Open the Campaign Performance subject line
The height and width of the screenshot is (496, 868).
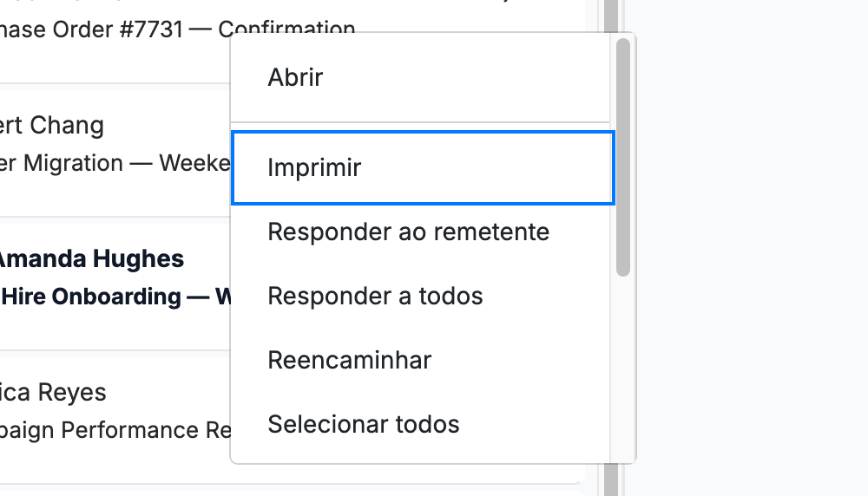pos(115,430)
